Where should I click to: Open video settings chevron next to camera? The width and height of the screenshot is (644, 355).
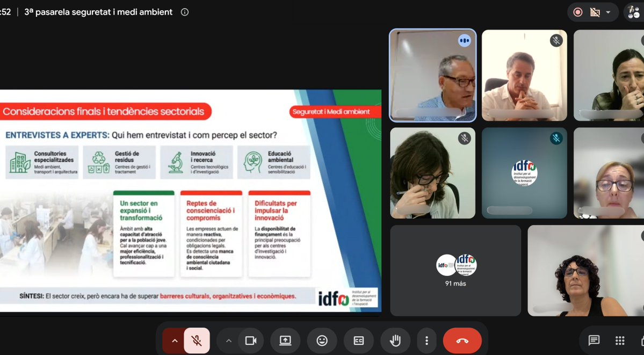pos(229,340)
